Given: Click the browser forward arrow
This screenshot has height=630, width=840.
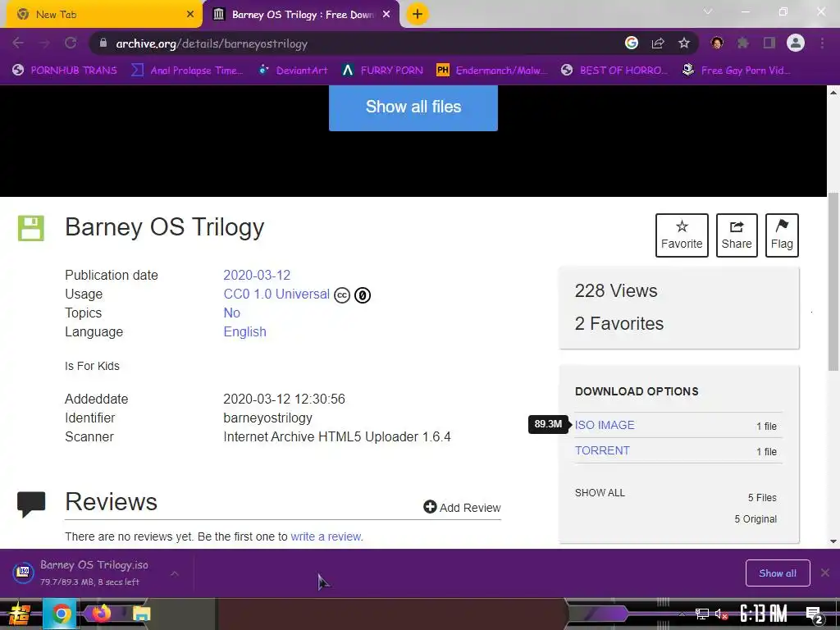Looking at the screenshot, I should pyautogui.click(x=44, y=43).
